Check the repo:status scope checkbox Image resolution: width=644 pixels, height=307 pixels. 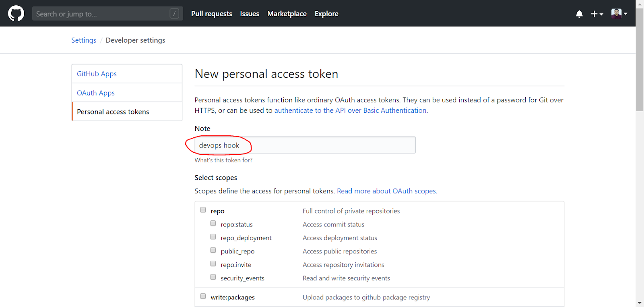click(213, 223)
